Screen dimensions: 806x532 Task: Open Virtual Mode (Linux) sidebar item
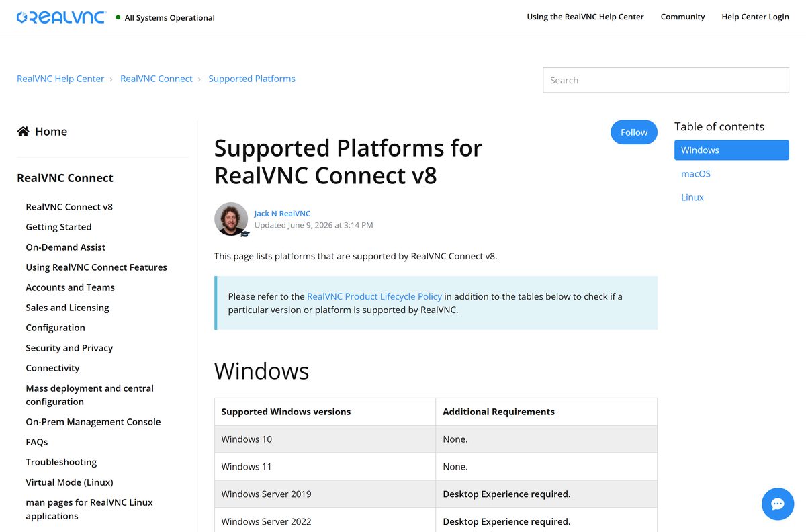tap(69, 482)
